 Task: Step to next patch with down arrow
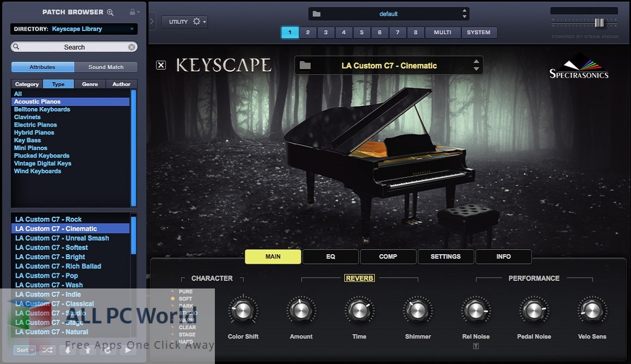point(67,350)
